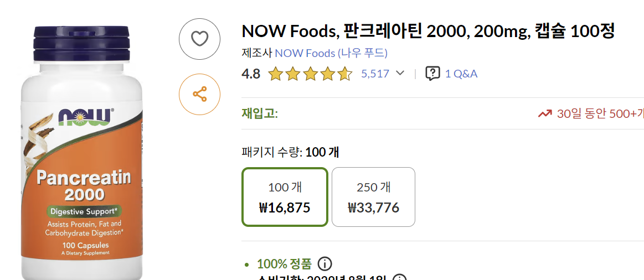Click the gold star rating icons
This screenshot has width=644, height=280.
310,74
